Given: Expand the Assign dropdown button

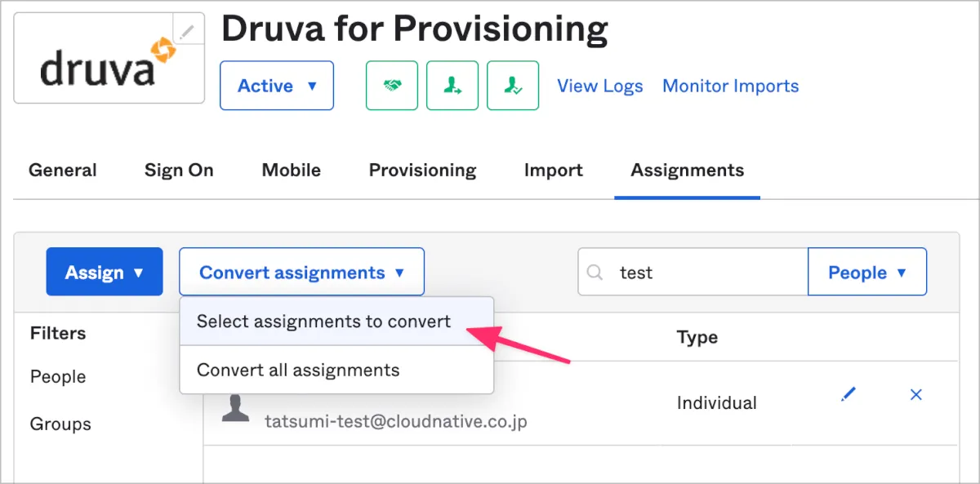Looking at the screenshot, I should 105,273.
